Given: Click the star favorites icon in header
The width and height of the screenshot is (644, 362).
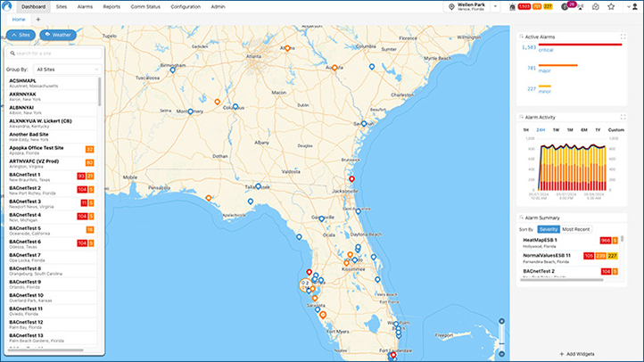Looking at the screenshot, I should 611,6.
